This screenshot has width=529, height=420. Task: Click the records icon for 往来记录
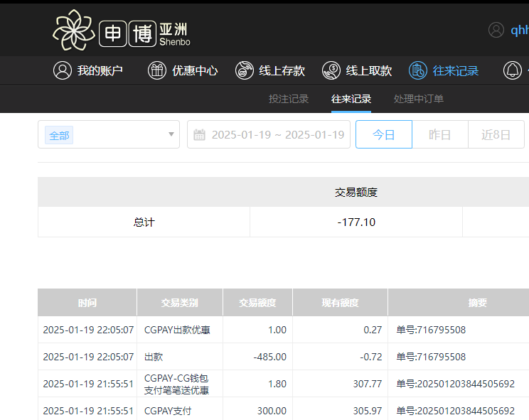tap(417, 70)
